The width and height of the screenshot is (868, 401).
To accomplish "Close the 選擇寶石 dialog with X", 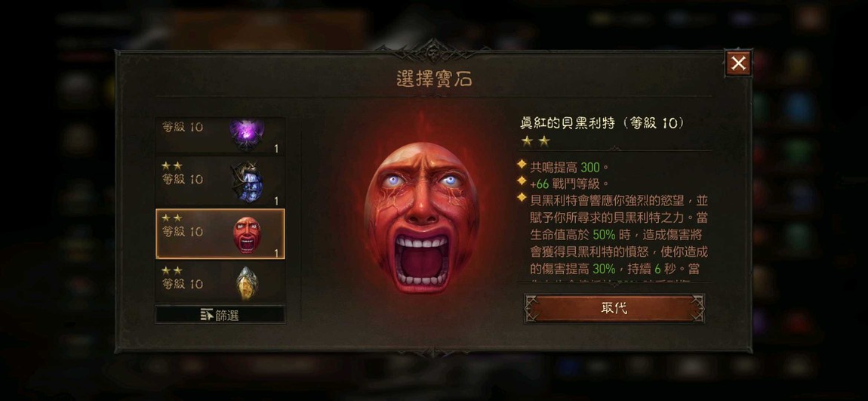I will pyautogui.click(x=738, y=63).
